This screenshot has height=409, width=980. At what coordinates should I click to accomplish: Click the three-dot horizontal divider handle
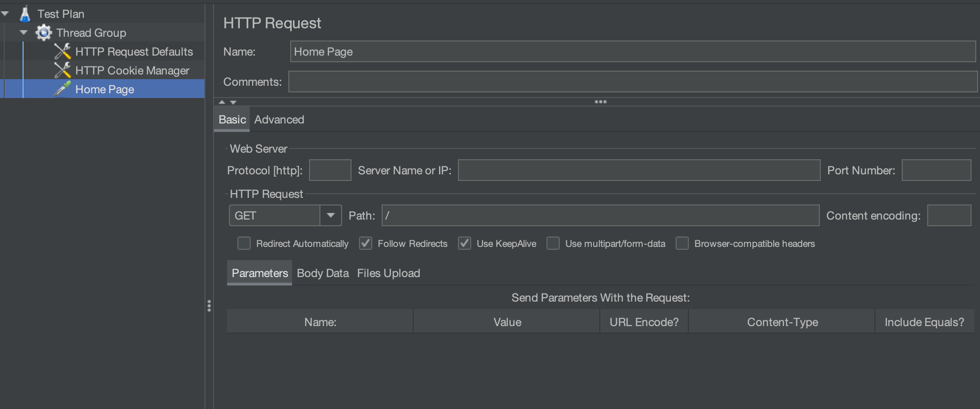click(x=600, y=102)
